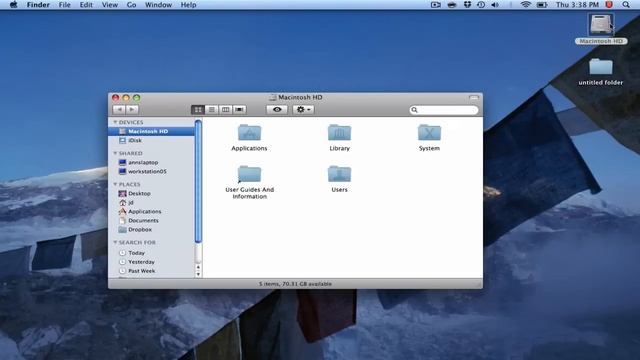640x360 pixels.
Task: Select Macintosh HD in sidebar
Action: click(x=151, y=131)
